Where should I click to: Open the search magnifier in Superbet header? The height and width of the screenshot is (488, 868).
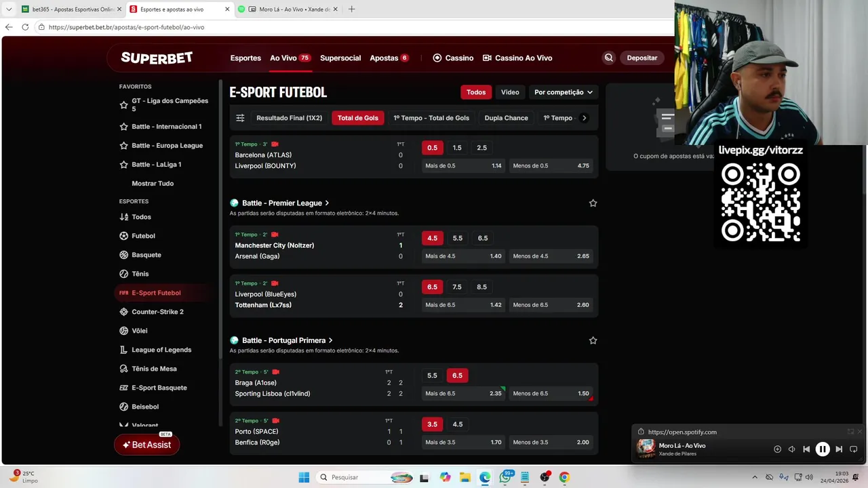click(608, 58)
